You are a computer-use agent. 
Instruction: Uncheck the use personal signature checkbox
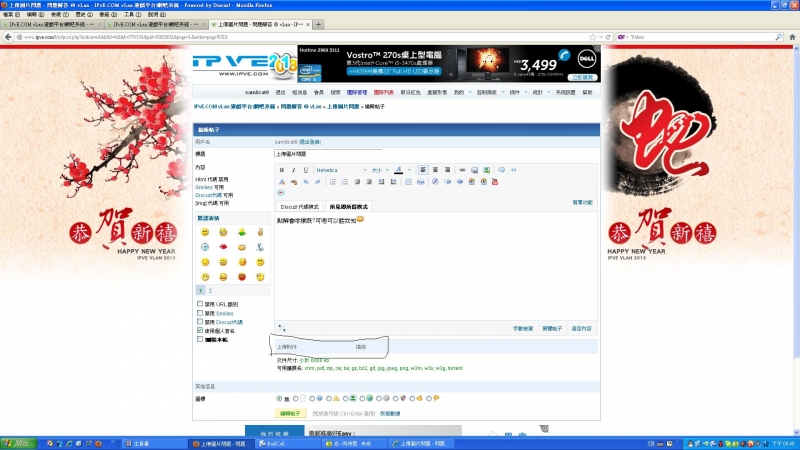pyautogui.click(x=200, y=330)
